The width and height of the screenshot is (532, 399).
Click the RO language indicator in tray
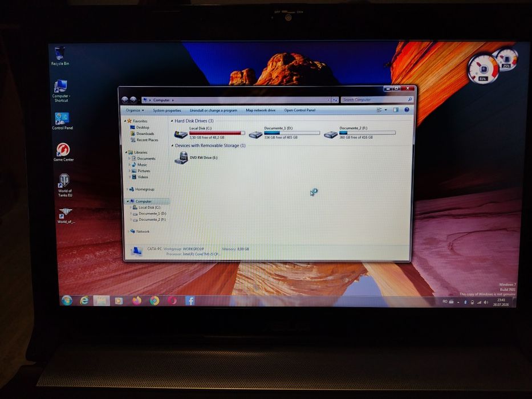(x=445, y=302)
